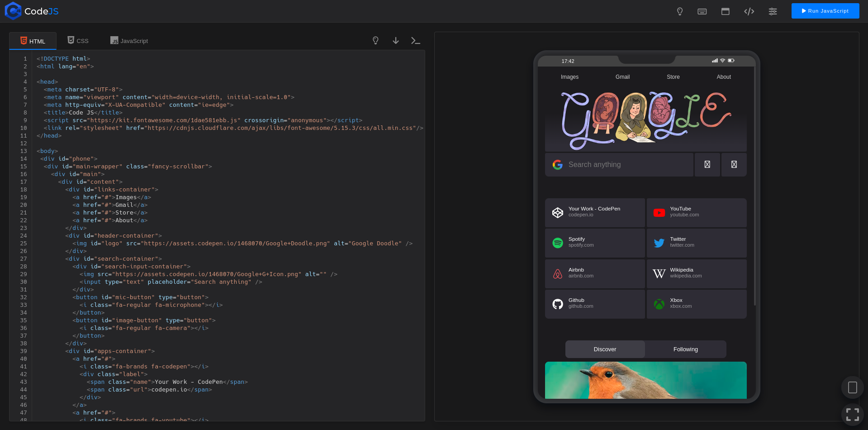
Task: Click the code brackets icon in header
Action: point(749,11)
